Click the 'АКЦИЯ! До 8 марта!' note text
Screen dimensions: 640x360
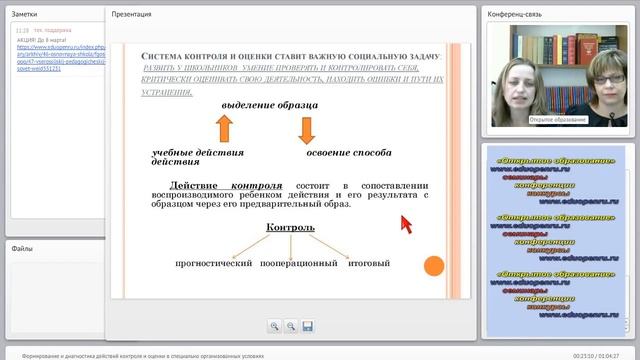[41, 40]
